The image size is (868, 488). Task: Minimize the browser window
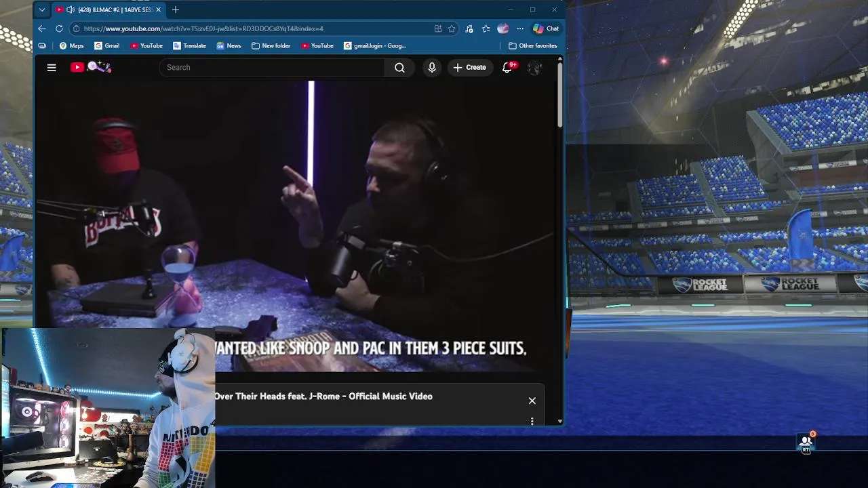click(511, 9)
